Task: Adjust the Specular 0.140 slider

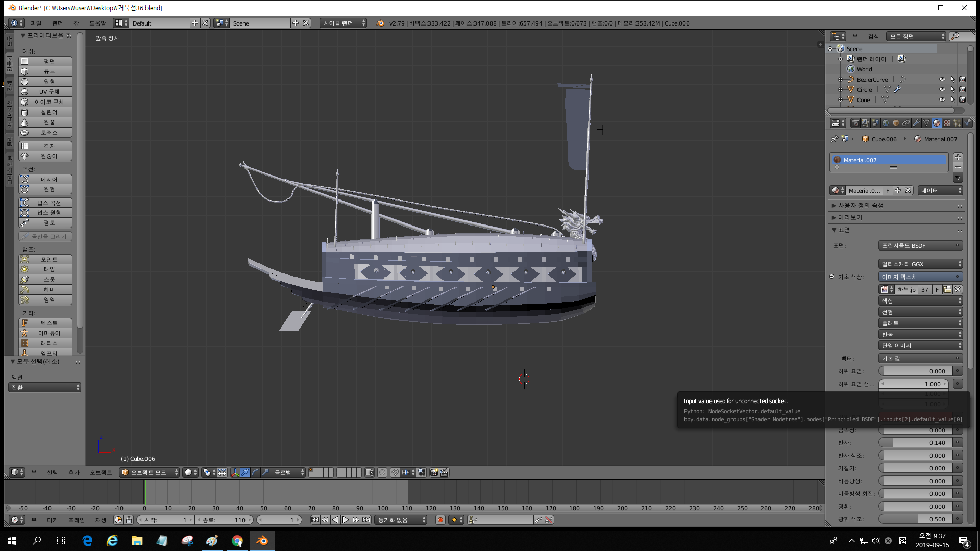Action: point(915,443)
